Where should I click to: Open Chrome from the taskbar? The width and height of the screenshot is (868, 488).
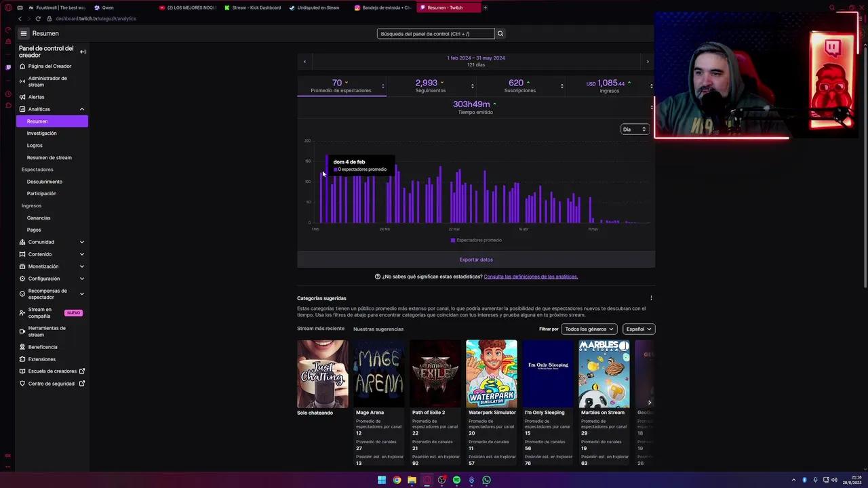[x=397, y=480]
